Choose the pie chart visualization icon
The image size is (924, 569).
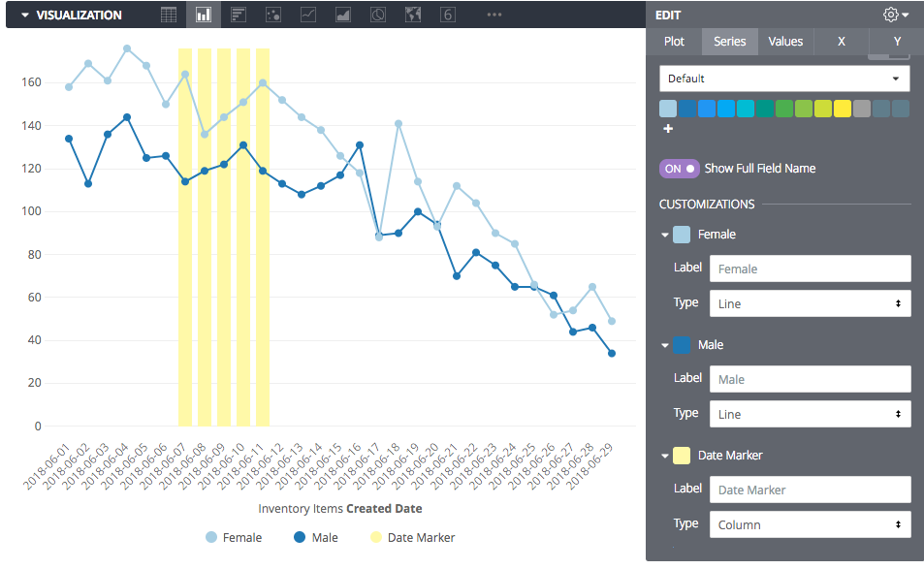coord(378,15)
